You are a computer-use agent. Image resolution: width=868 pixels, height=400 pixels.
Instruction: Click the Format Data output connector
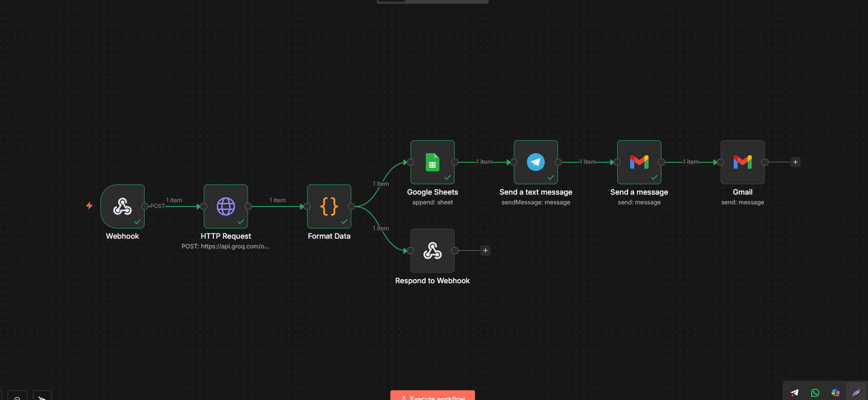pyautogui.click(x=351, y=206)
